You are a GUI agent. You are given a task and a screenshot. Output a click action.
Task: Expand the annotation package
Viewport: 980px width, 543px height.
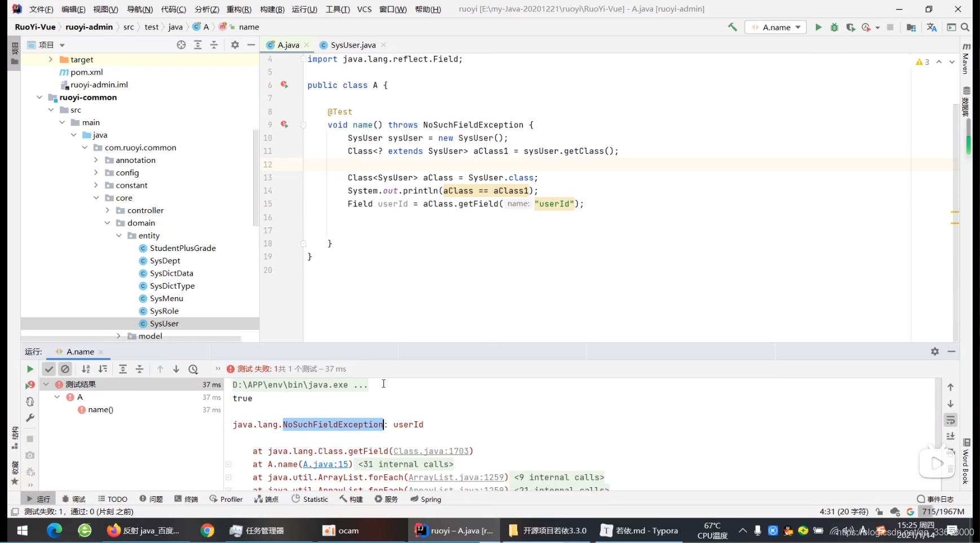96,160
